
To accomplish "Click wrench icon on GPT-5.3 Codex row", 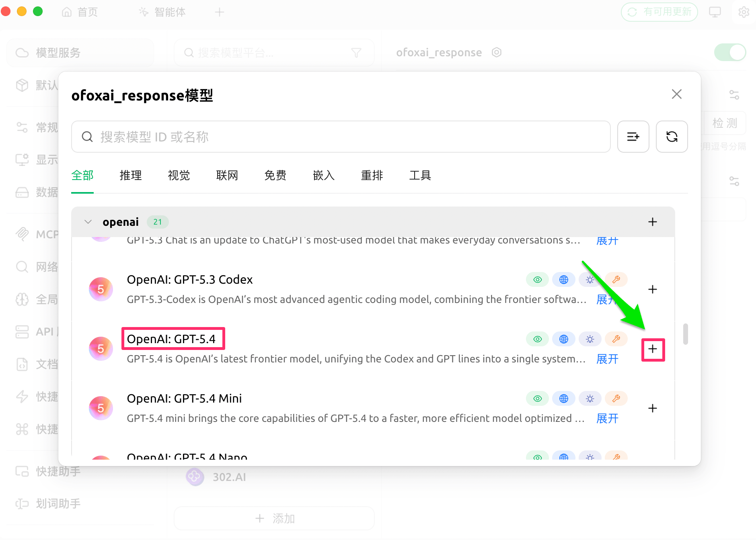I will [616, 280].
